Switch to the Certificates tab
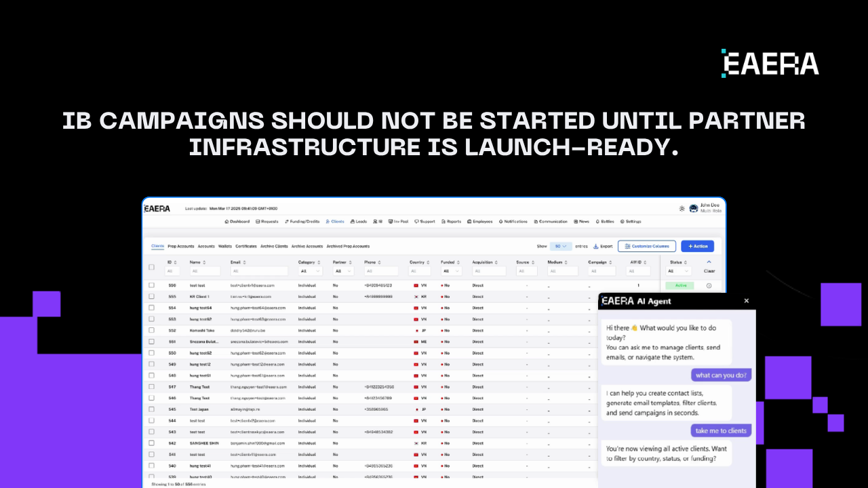This screenshot has height=488, width=868. pos(246,247)
